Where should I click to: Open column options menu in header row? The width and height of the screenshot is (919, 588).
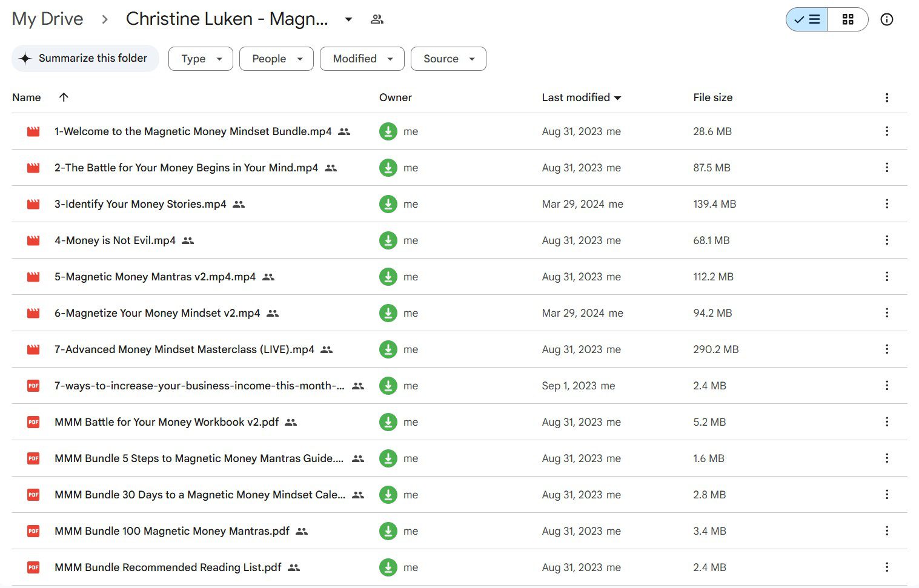tap(887, 97)
